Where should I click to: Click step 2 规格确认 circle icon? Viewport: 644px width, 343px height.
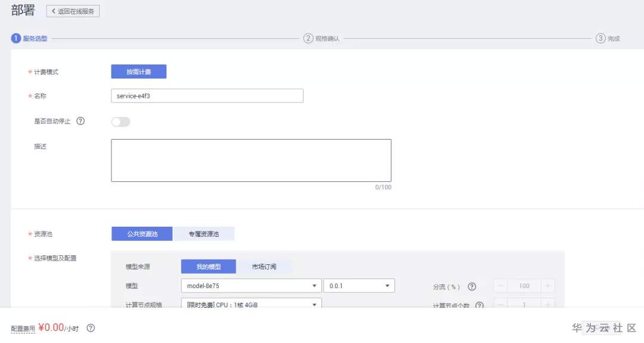point(308,38)
